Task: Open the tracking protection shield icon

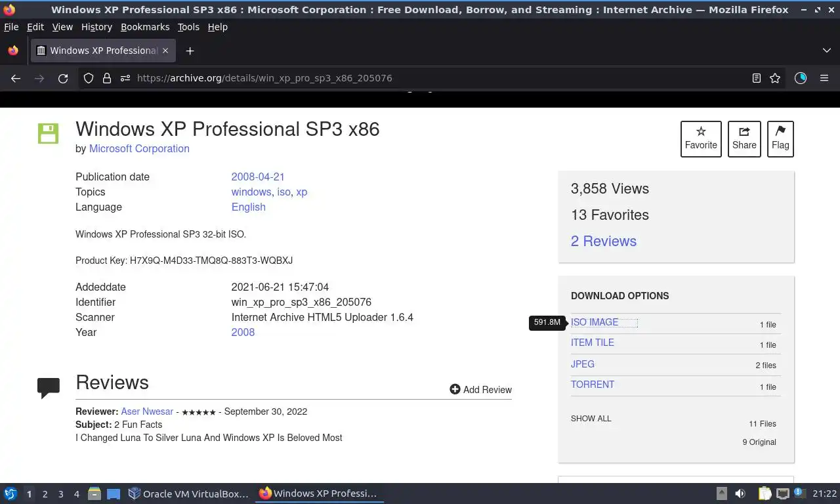Action: click(89, 78)
